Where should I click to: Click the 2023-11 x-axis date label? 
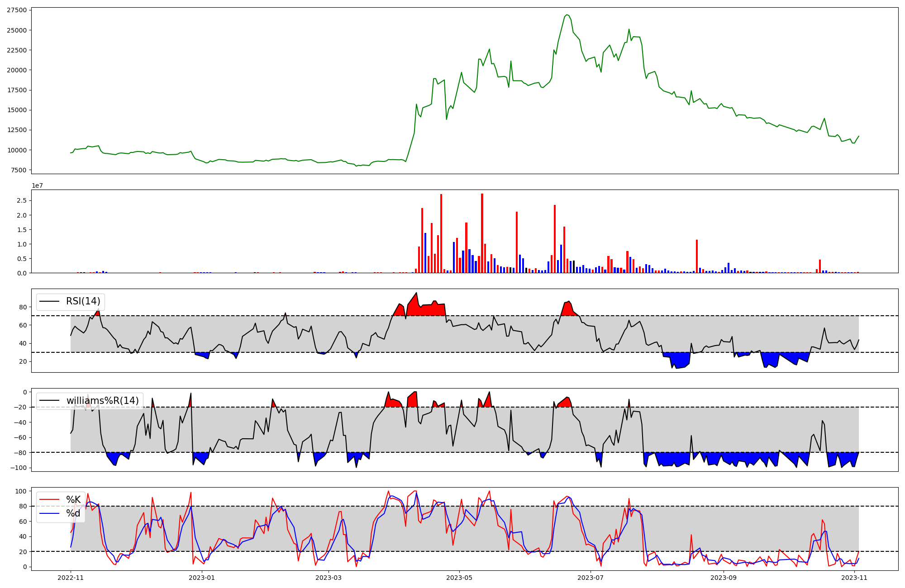click(x=854, y=578)
